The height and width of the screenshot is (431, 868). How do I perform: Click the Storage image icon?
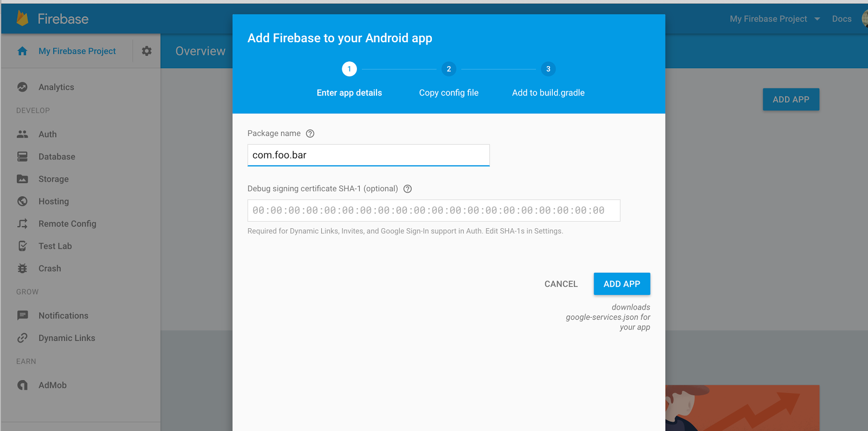click(x=22, y=179)
